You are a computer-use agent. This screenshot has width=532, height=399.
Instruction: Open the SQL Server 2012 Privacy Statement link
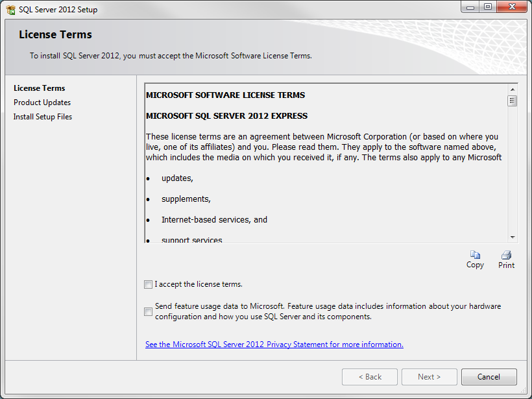[x=274, y=345]
